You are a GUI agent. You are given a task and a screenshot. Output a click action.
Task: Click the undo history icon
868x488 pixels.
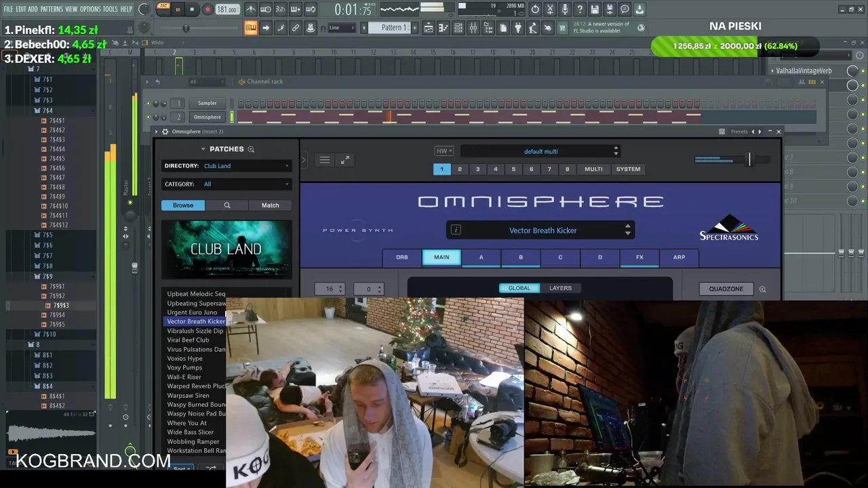(535, 9)
